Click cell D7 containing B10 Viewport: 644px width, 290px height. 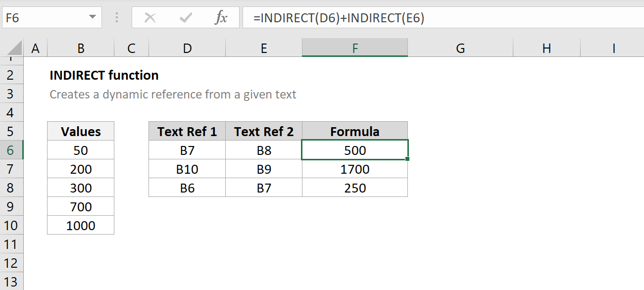coord(187,169)
